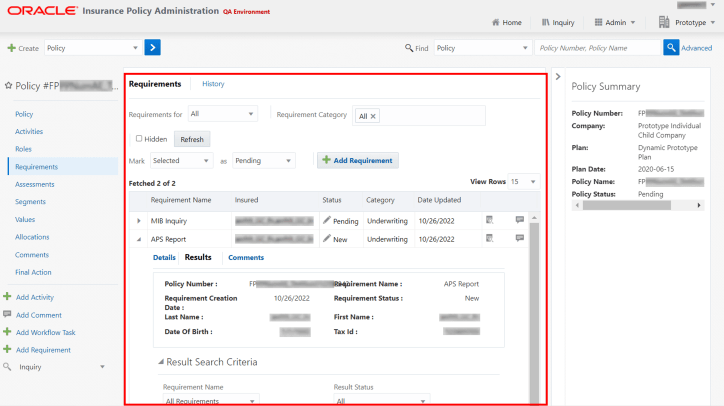The image size is (724, 406).
Task: Open the Requirements for dropdown
Action: pyautogui.click(x=223, y=114)
